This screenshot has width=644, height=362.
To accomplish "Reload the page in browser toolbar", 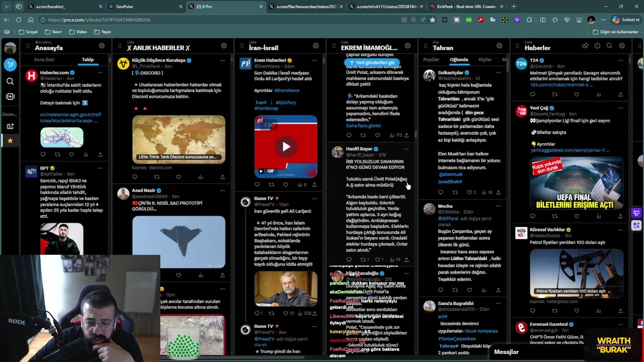I will [x=19, y=20].
